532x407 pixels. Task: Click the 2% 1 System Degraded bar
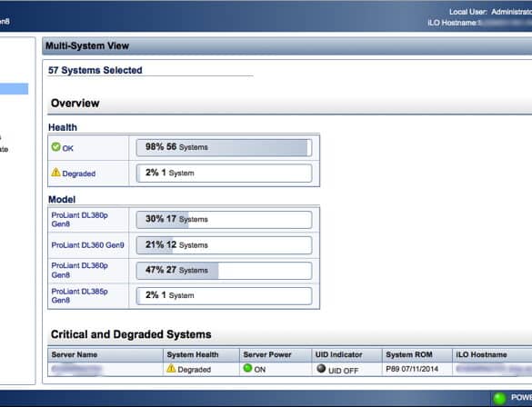(x=224, y=173)
